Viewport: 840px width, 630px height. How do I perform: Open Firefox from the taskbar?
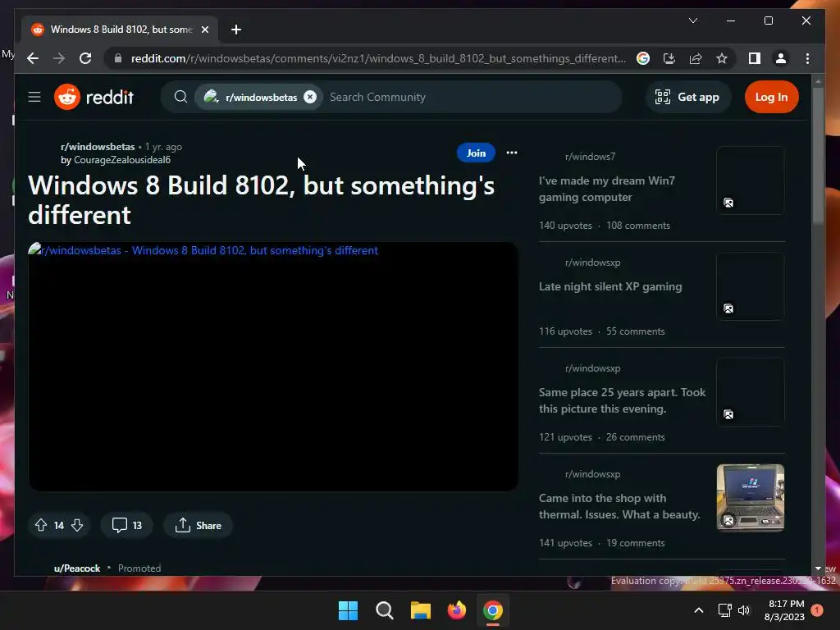pyautogui.click(x=456, y=610)
